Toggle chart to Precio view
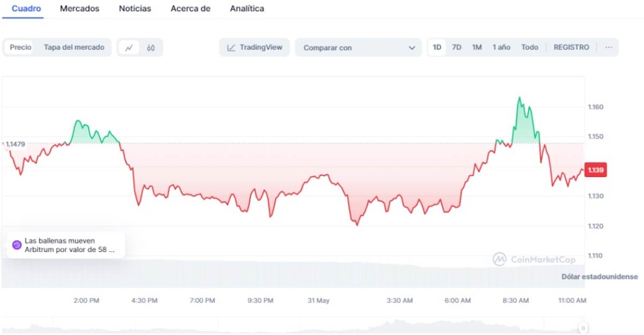The image size is (644, 335). pyautogui.click(x=20, y=47)
